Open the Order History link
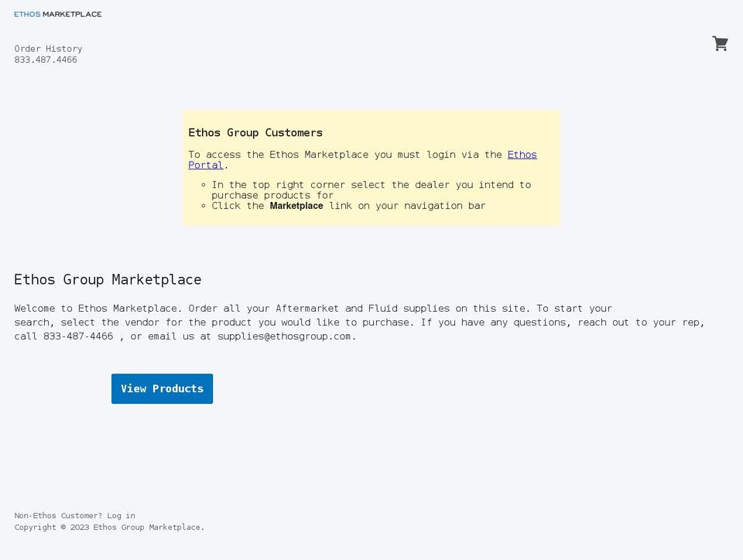This screenshot has height=560, width=743. 48,49
